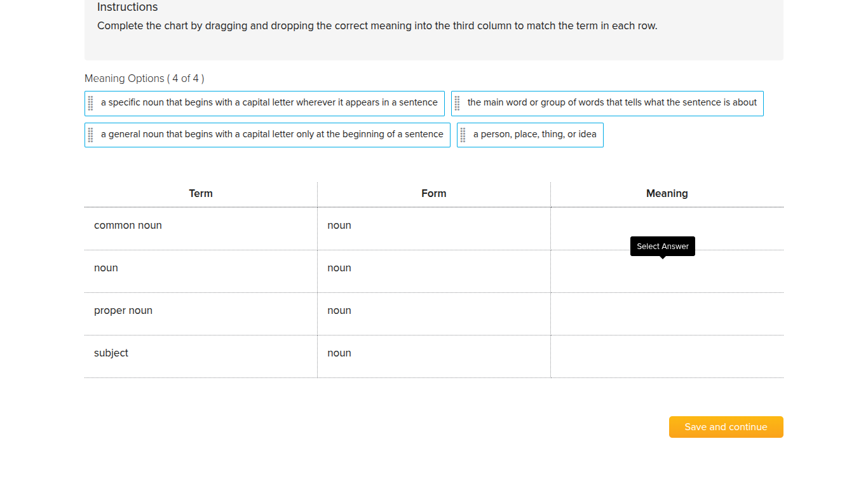The height and width of the screenshot is (488, 868).
Task: Click the 'common noun' term cell
Action: (128, 226)
